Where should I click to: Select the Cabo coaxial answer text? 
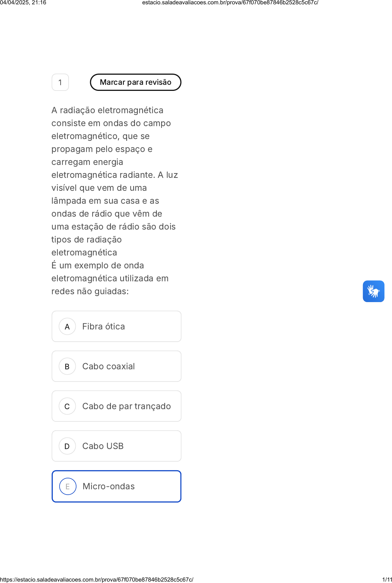108,366
